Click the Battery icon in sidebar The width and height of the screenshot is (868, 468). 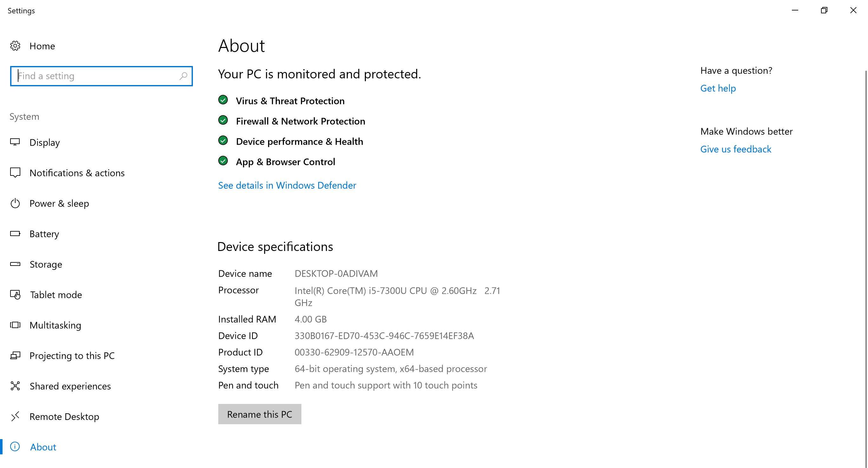[15, 234]
